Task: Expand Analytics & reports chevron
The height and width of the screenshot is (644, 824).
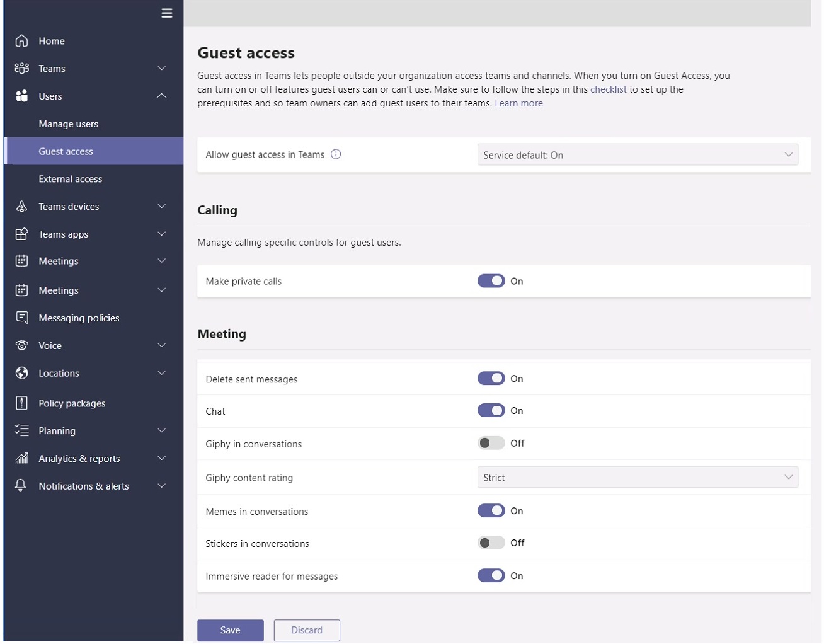Action: point(162,459)
